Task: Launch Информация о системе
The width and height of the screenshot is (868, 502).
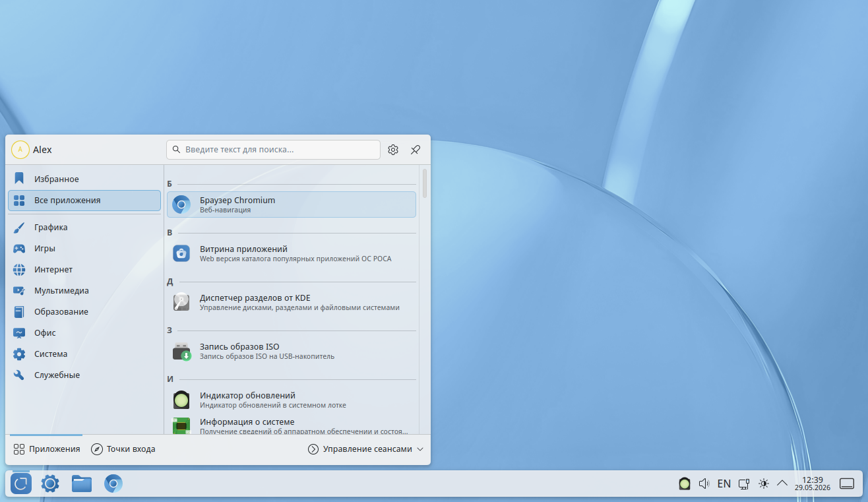Action: (x=292, y=425)
